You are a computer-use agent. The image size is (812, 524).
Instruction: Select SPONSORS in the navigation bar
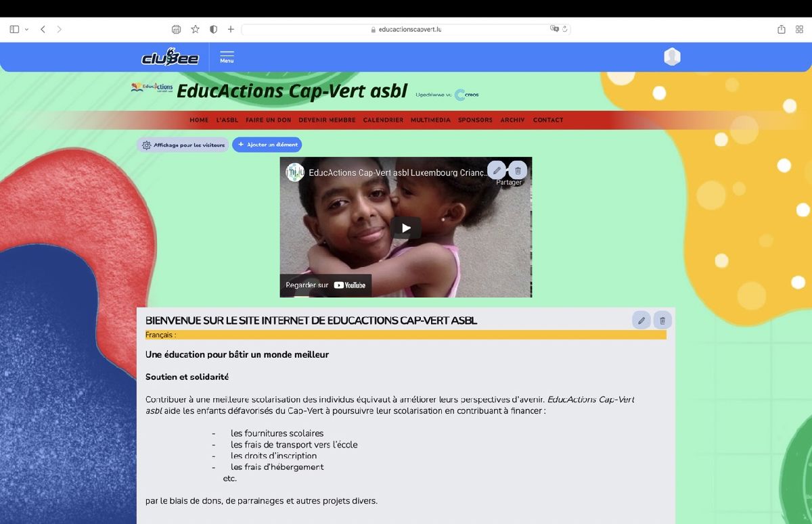pos(475,120)
